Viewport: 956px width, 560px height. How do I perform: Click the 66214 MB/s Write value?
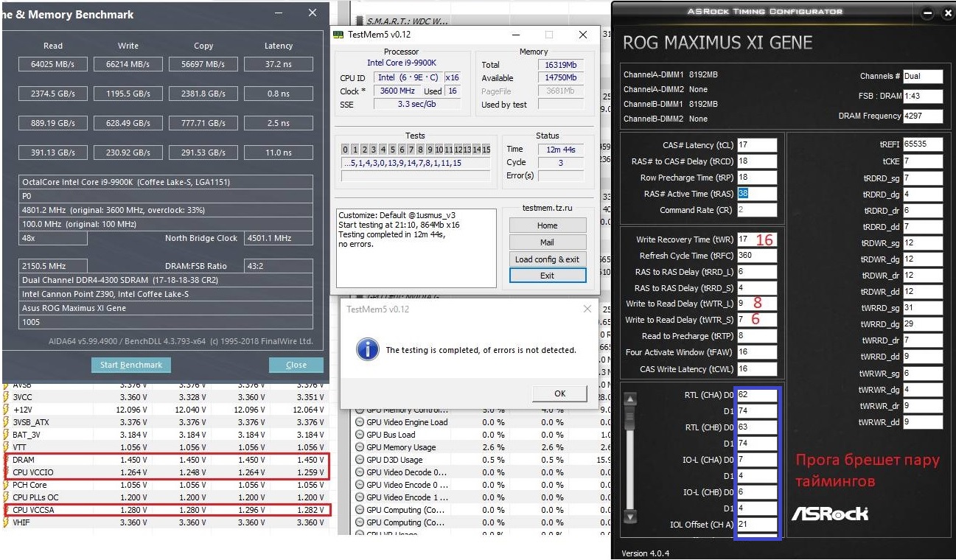coord(128,64)
